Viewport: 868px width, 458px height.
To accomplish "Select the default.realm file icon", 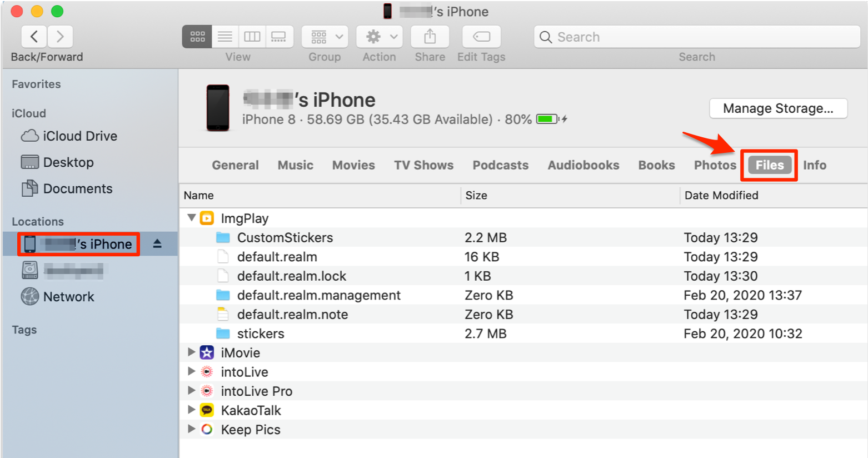I will click(223, 256).
